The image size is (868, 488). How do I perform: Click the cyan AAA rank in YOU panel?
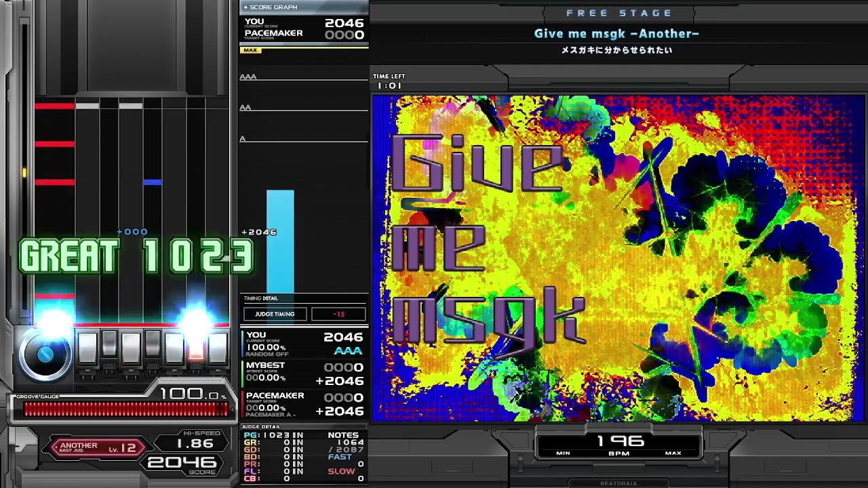pyautogui.click(x=349, y=351)
